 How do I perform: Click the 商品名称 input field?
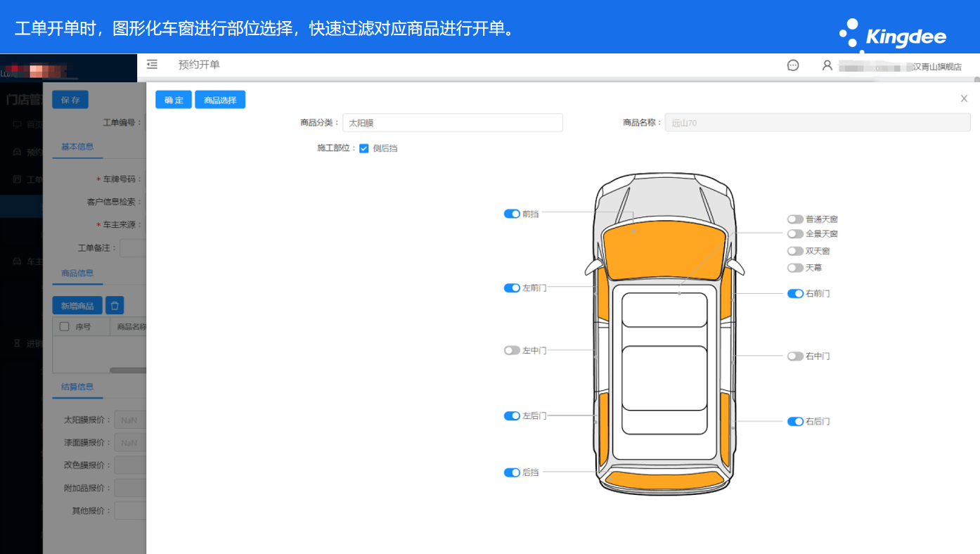tap(817, 123)
